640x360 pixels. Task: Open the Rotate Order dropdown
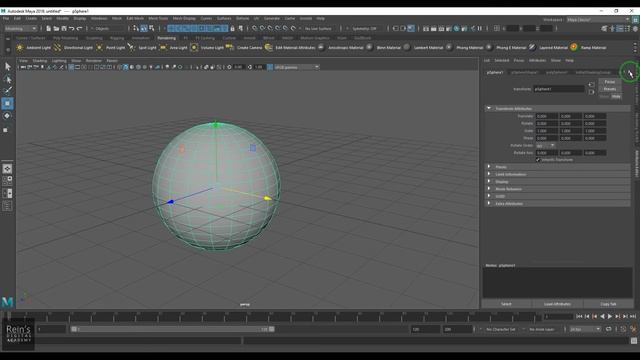click(545, 145)
